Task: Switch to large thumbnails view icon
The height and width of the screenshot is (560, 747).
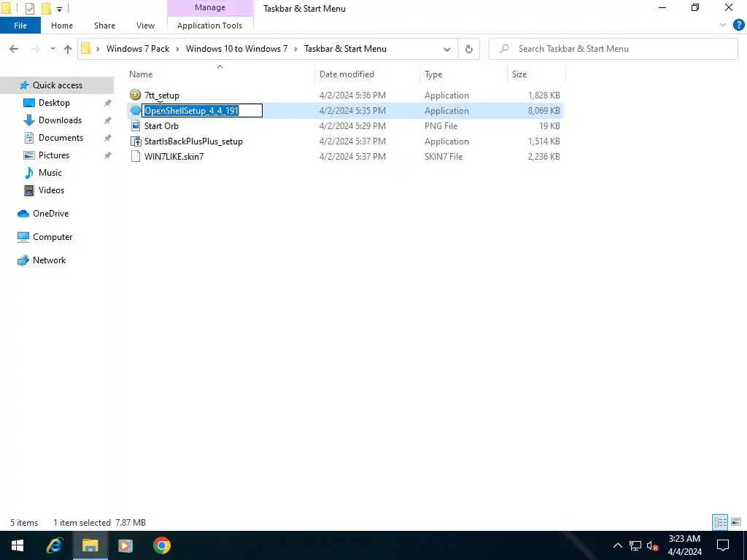Action: click(x=736, y=522)
